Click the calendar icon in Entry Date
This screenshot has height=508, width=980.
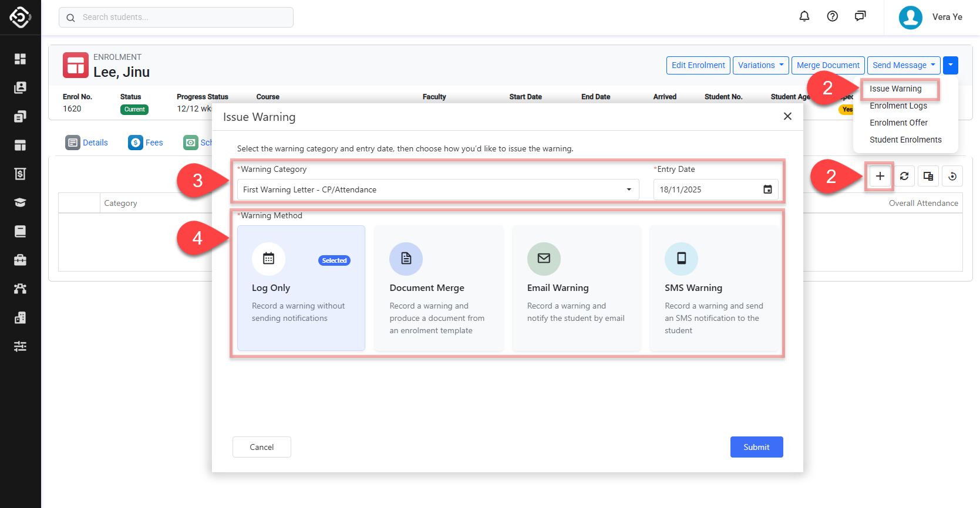point(767,189)
